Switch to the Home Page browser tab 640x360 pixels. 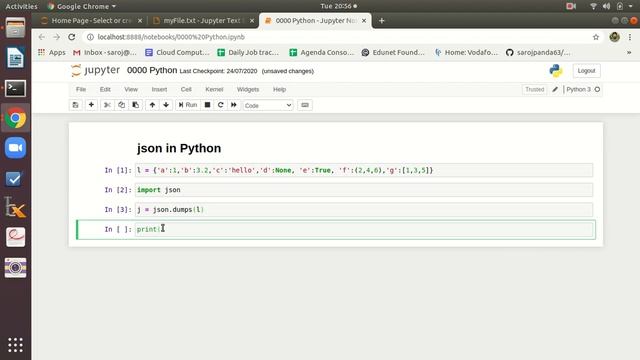point(90,20)
